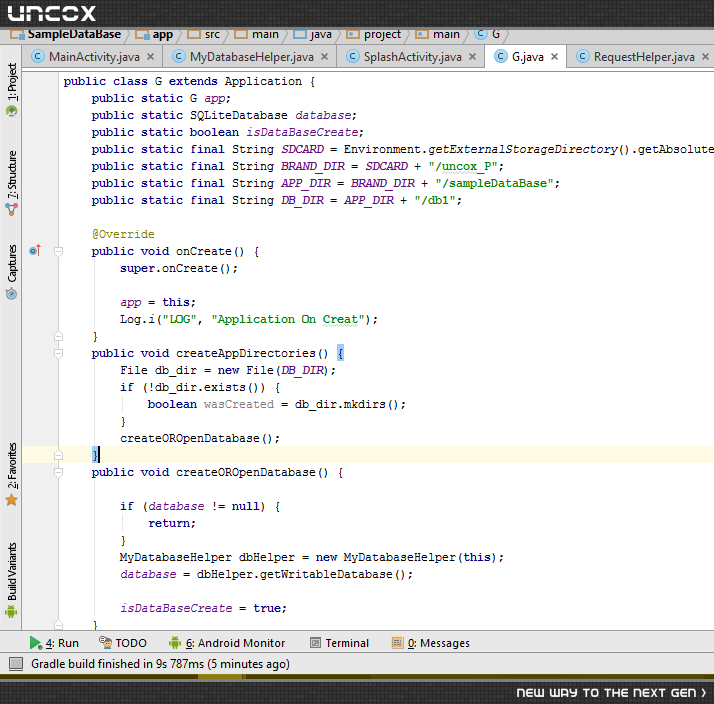
Task: Collapse the createAppDirectories method fold
Action: tap(58, 353)
